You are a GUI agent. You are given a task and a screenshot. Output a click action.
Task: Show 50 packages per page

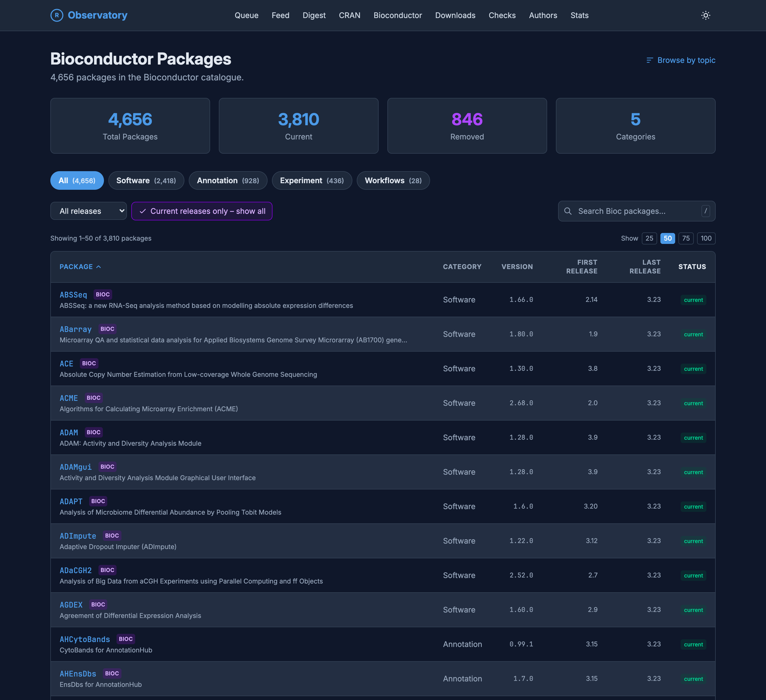668,238
